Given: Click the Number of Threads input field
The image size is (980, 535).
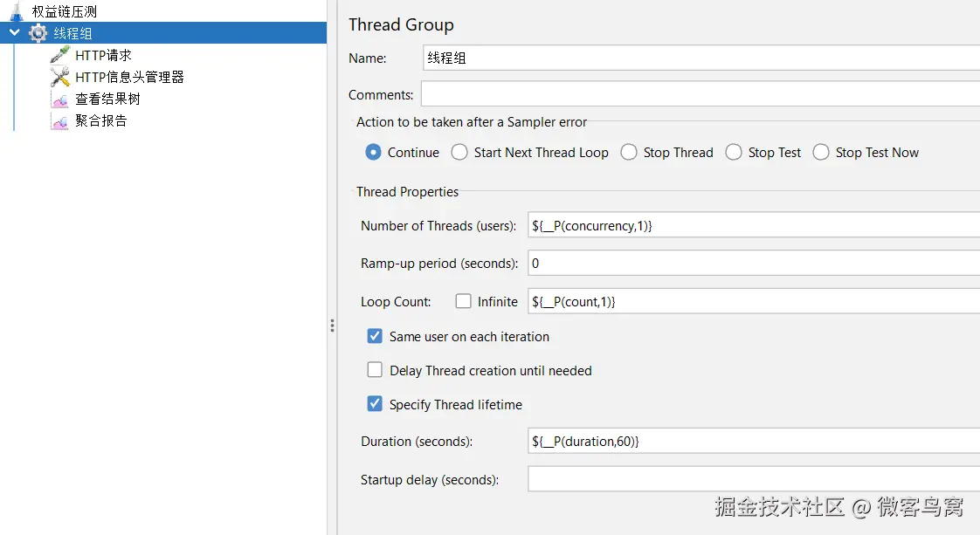Looking at the screenshot, I should (751, 225).
